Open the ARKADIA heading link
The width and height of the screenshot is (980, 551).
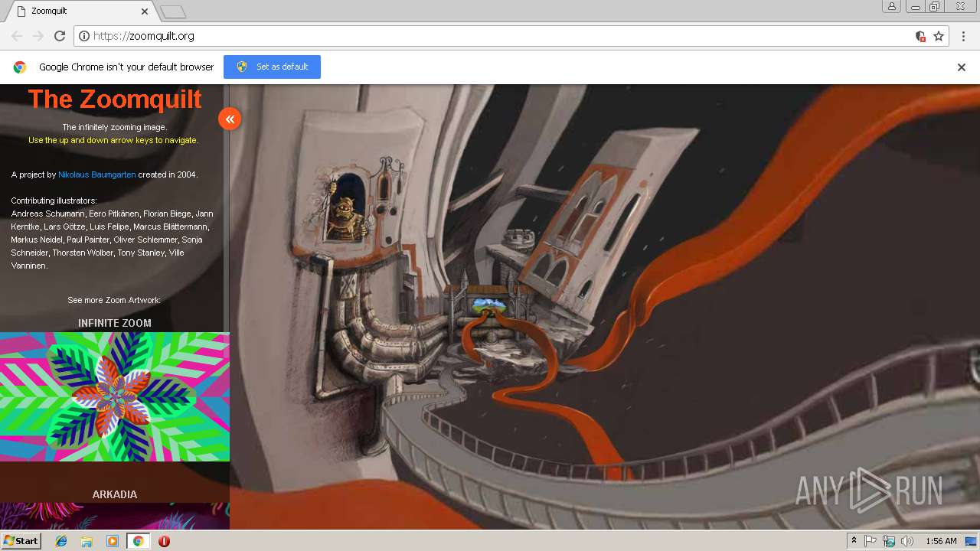[115, 494]
